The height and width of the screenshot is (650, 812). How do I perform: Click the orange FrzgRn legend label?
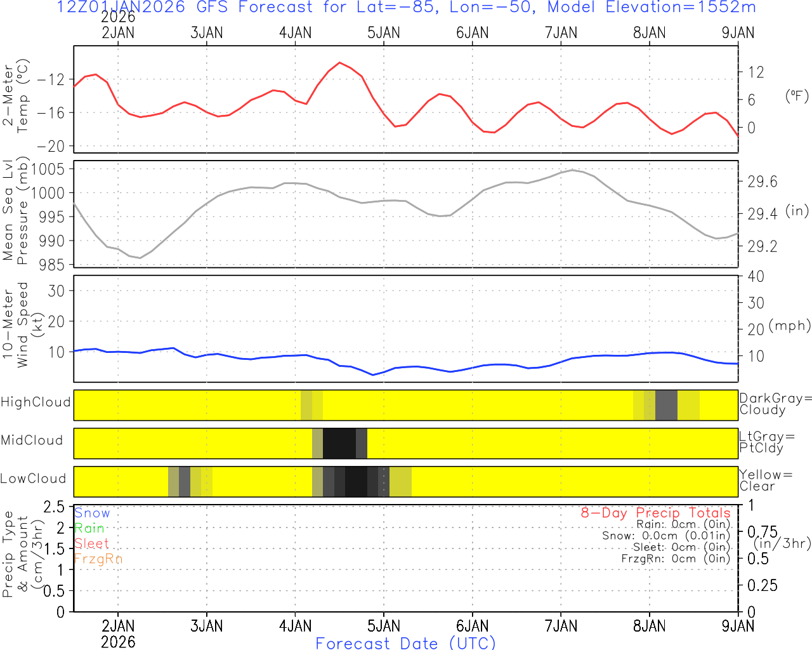98,559
